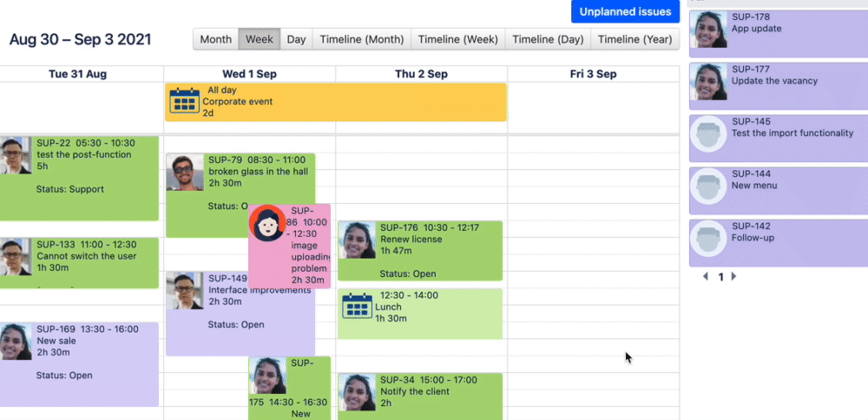Viewport: 868px width, 420px height.
Task: Switch to Day view
Action: [296, 39]
